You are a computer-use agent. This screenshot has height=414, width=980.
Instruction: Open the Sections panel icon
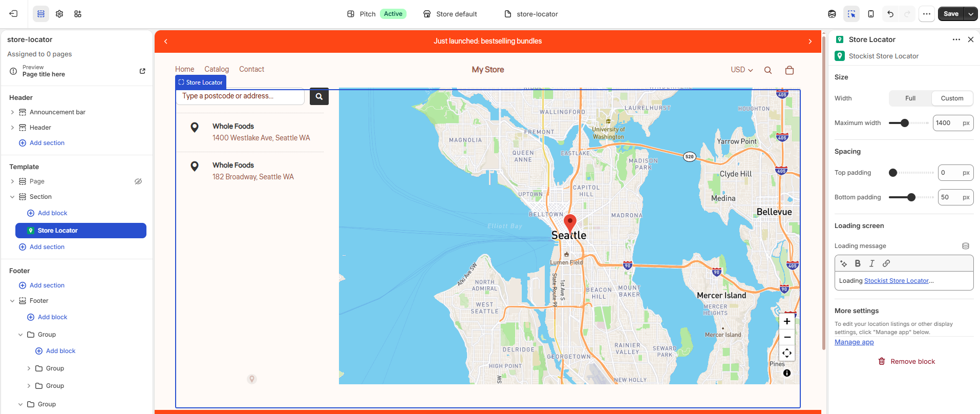(x=41, y=14)
